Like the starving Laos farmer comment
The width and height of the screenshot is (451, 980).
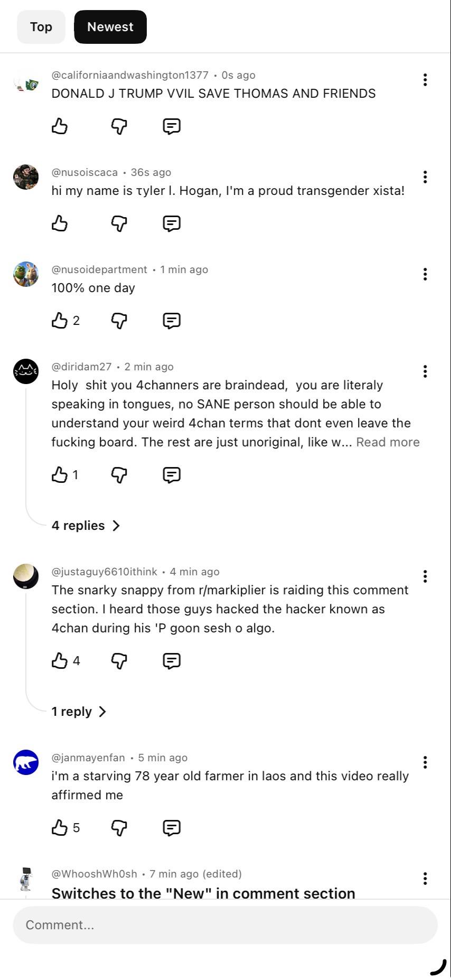pos(60,828)
